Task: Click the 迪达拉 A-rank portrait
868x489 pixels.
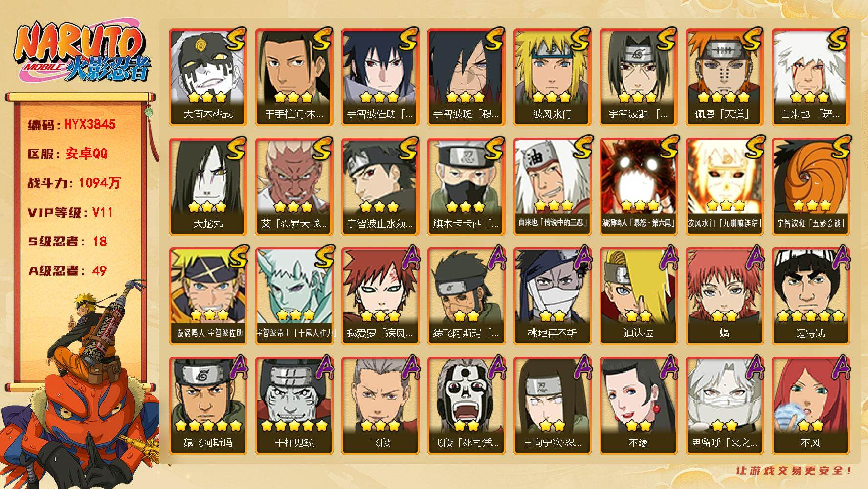Action: [x=638, y=296]
